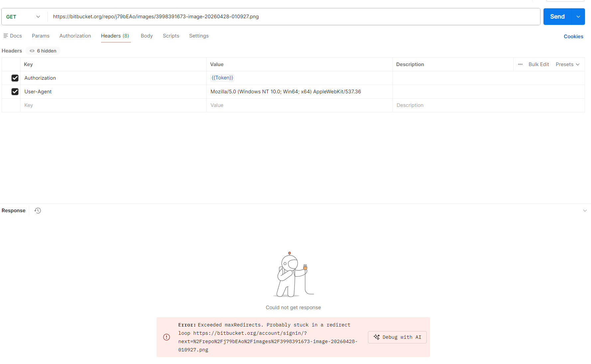Open the Body tab
The width and height of the screenshot is (591, 364).
[147, 36]
